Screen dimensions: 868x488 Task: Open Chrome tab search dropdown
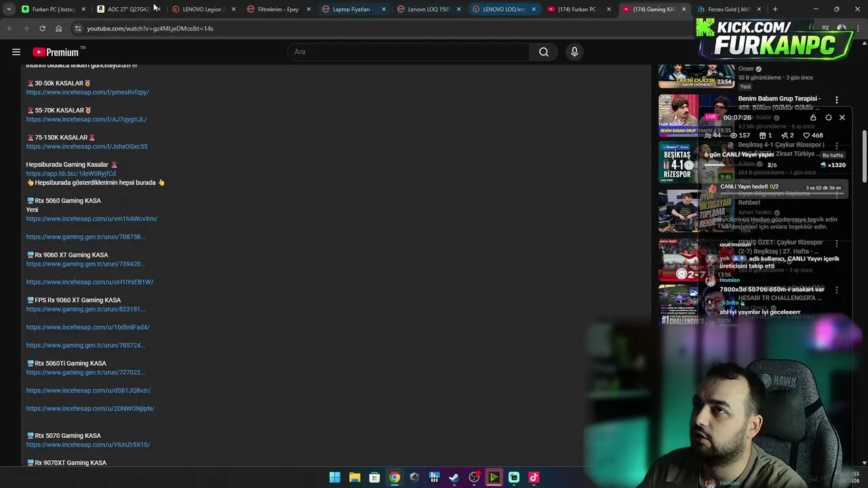[x=8, y=9]
